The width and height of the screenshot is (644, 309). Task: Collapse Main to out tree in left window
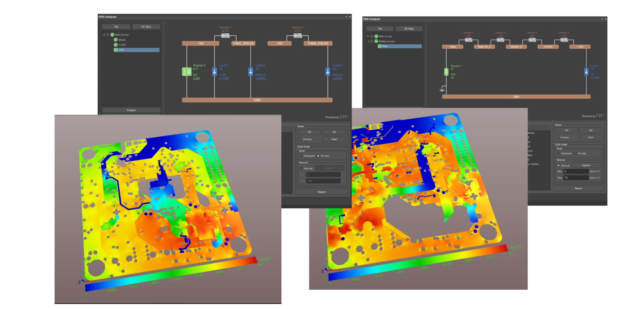click(104, 35)
